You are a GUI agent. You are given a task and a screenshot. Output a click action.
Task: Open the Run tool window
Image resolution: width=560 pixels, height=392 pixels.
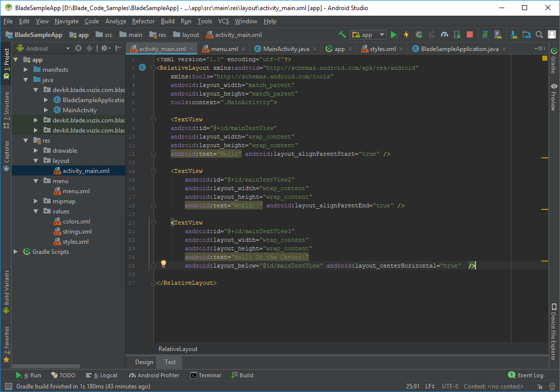click(28, 375)
